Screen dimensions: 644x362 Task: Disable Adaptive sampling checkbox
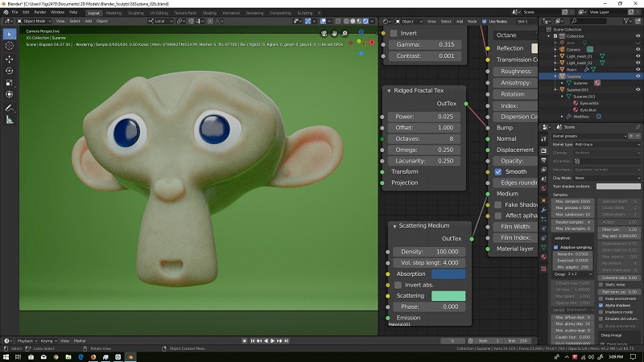(x=555, y=248)
